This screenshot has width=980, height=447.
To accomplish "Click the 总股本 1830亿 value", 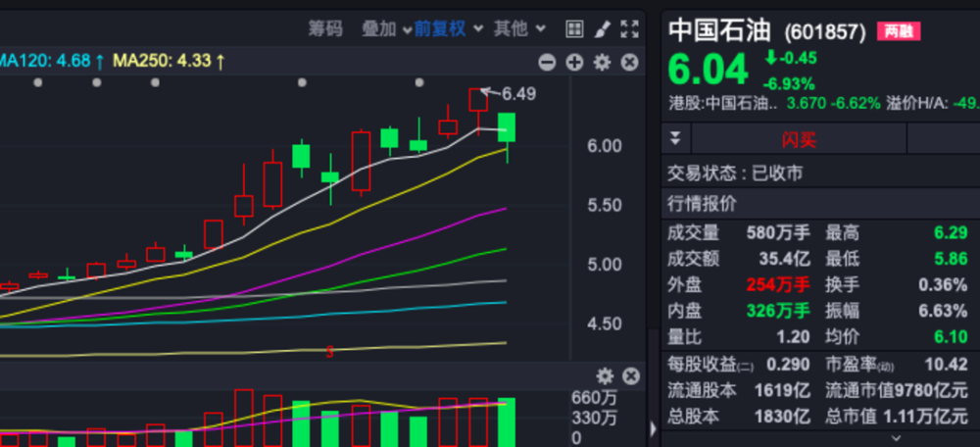I will [782, 417].
